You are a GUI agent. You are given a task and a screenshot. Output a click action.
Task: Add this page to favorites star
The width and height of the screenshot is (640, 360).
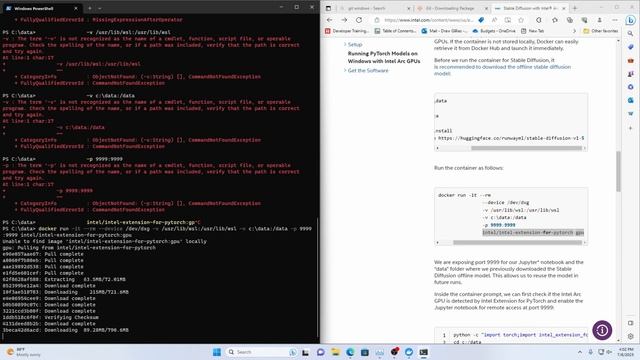(x=521, y=20)
